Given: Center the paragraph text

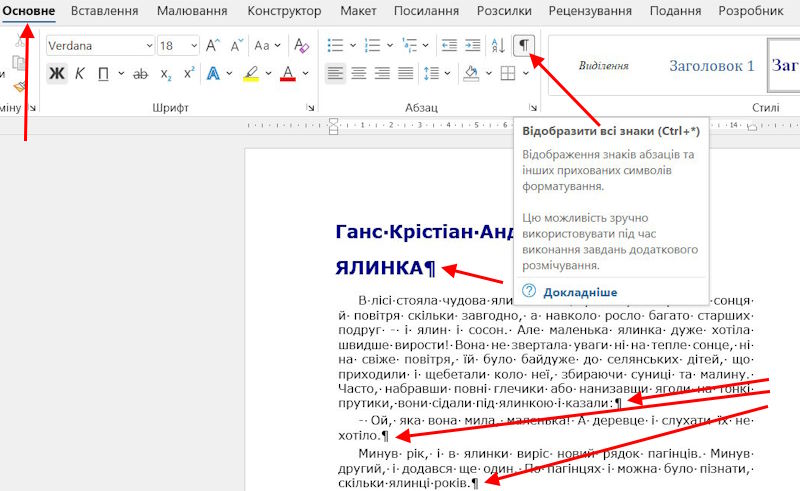Looking at the screenshot, I should pos(359,73).
